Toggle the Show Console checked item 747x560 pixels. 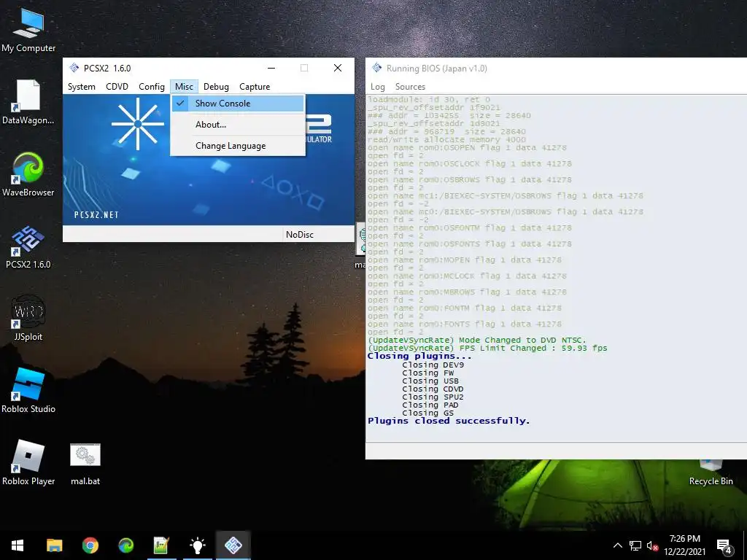click(238, 104)
